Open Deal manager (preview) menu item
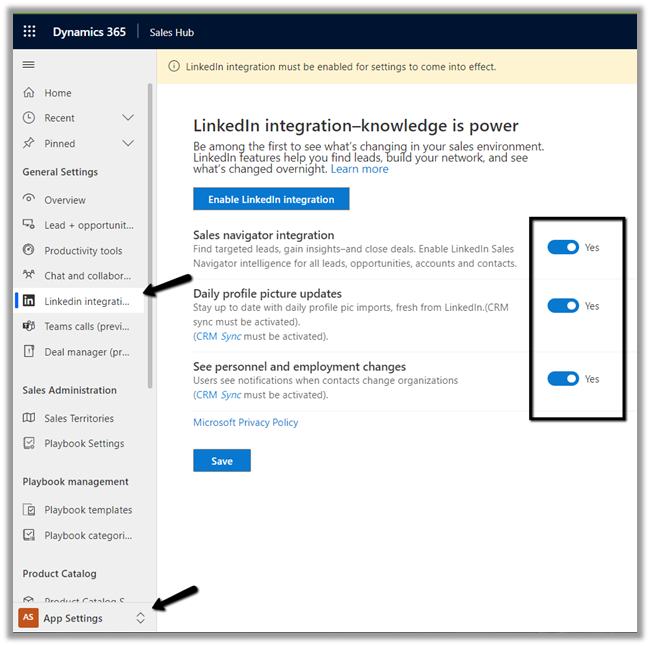Viewport: 650px width, 646px height. tap(79, 352)
